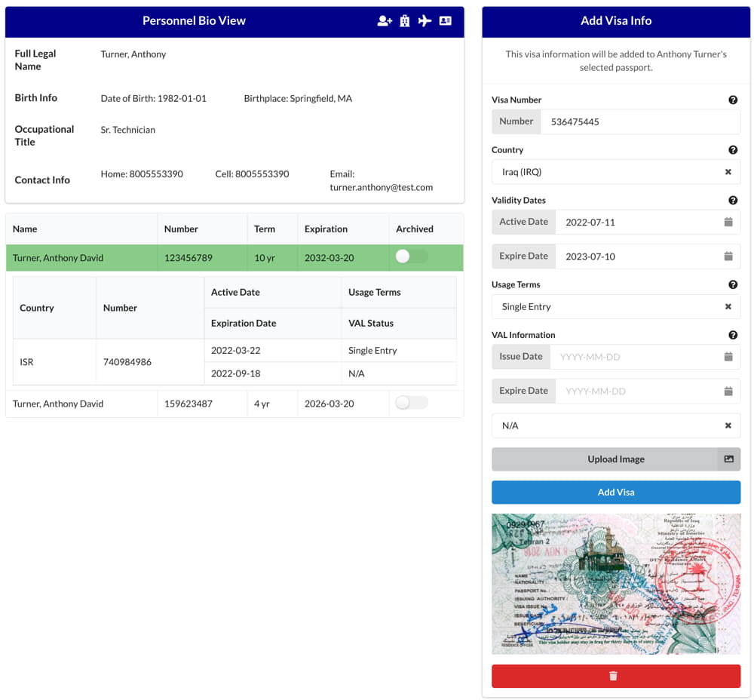Click the uploaded Iraq visa image thumbnail
The image size is (754, 700).
point(615,584)
